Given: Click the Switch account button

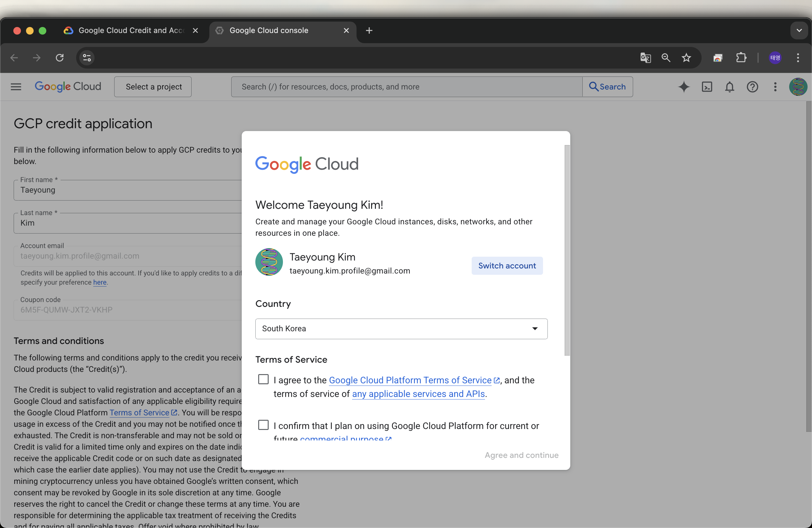Looking at the screenshot, I should 507,266.
